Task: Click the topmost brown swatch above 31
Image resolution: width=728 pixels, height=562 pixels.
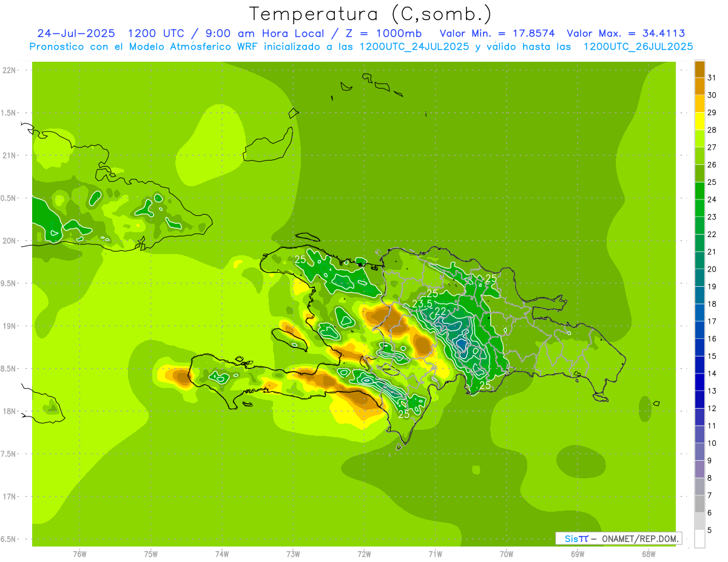Action: coord(699,69)
